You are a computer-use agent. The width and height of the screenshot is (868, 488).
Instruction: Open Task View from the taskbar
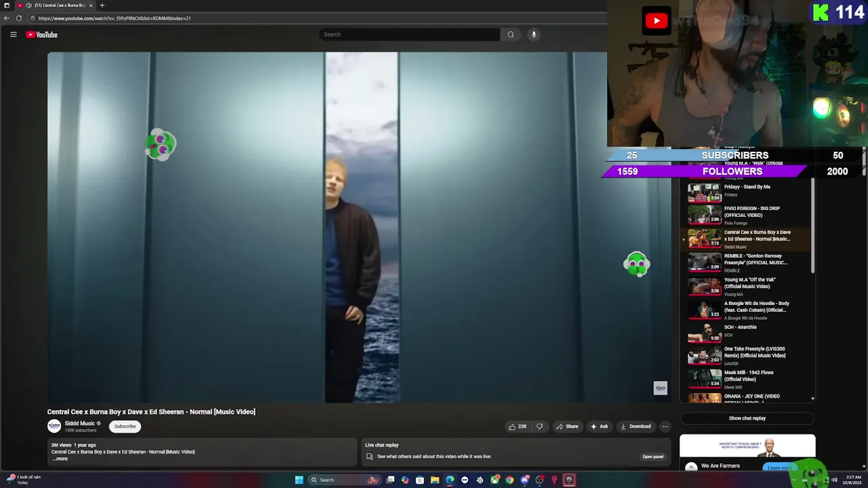point(391,480)
